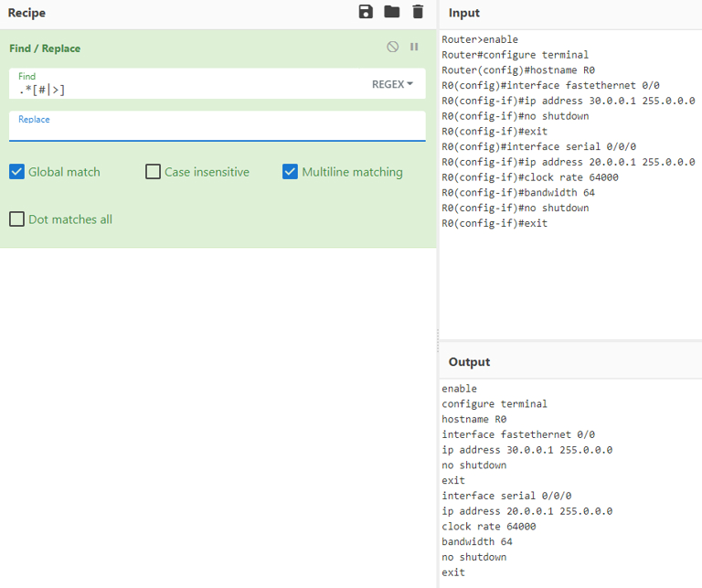Click the Output panel header
The image size is (702, 588).
pyautogui.click(x=469, y=362)
